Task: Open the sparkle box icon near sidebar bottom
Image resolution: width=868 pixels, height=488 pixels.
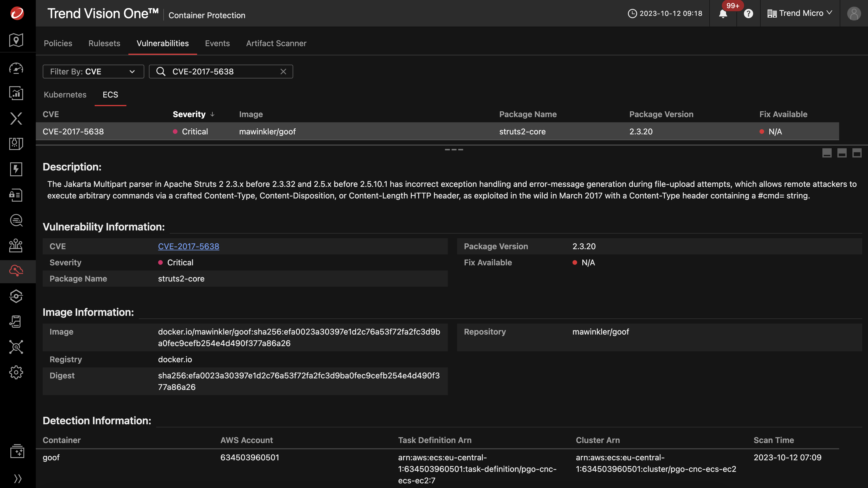Action: click(17, 451)
